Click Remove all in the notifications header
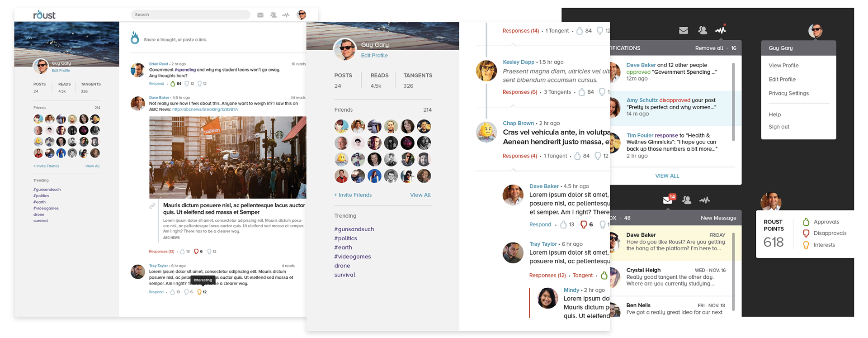868x338 pixels. (709, 48)
